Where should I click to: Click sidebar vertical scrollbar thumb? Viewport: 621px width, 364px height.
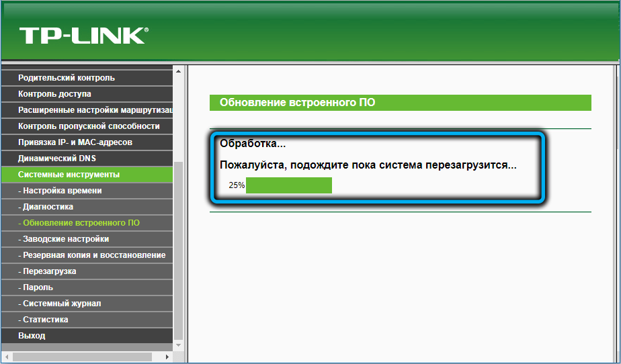point(178,251)
